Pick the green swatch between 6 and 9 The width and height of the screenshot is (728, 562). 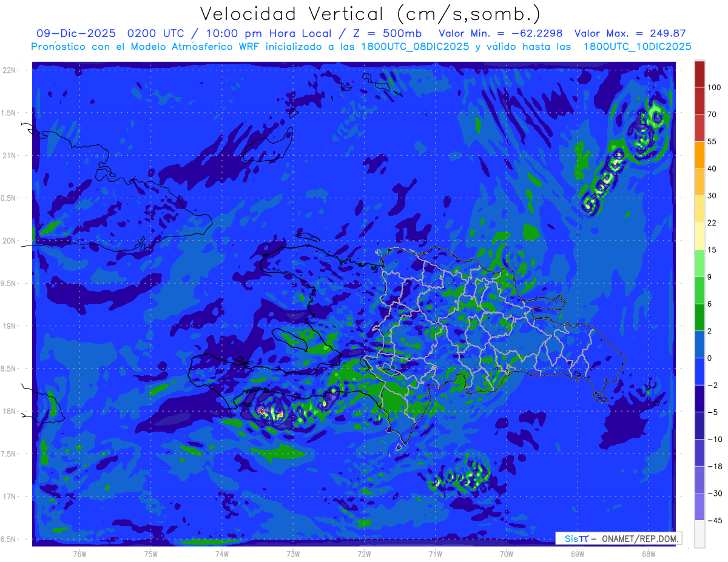coord(699,290)
